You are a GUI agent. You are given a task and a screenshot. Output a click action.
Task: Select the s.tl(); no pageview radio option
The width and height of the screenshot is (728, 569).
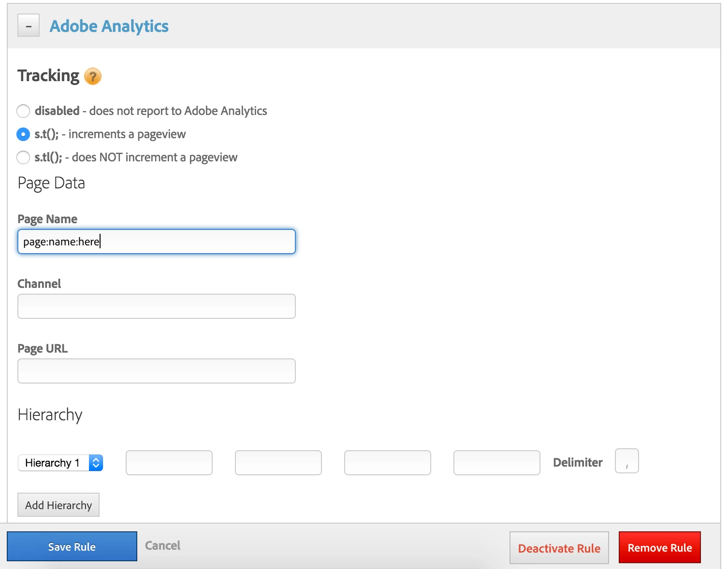pyautogui.click(x=23, y=157)
